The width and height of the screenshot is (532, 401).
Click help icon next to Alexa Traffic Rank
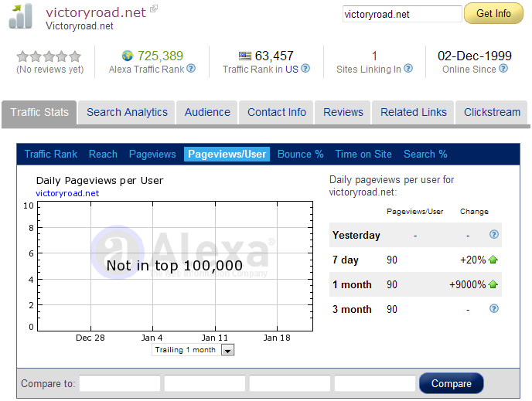click(x=191, y=69)
